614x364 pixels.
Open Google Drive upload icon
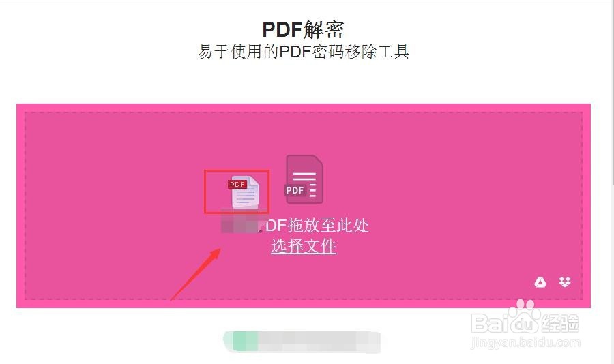coord(540,282)
